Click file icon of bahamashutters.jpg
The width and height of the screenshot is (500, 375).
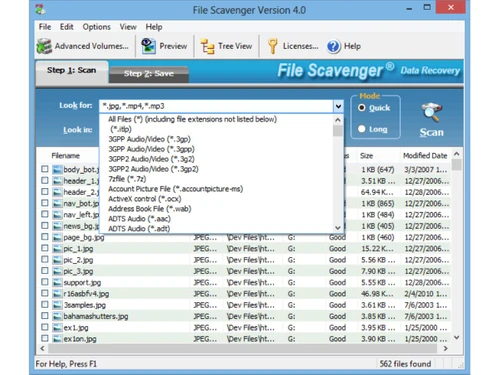point(57,316)
